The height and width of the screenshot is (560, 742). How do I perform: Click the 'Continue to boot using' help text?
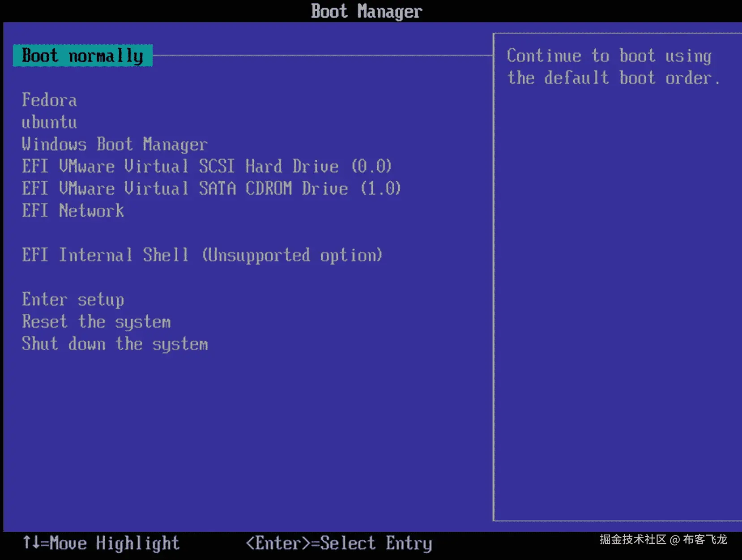coord(609,56)
